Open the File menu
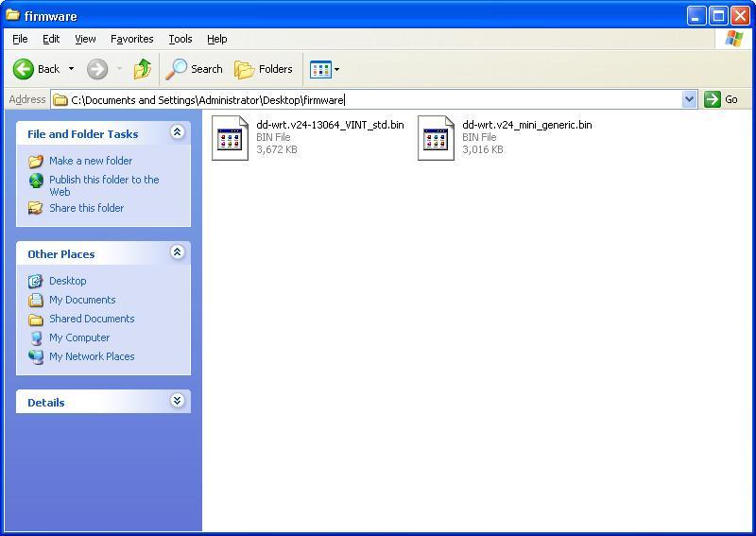Screen dimensions: 756x536 tap(20, 39)
